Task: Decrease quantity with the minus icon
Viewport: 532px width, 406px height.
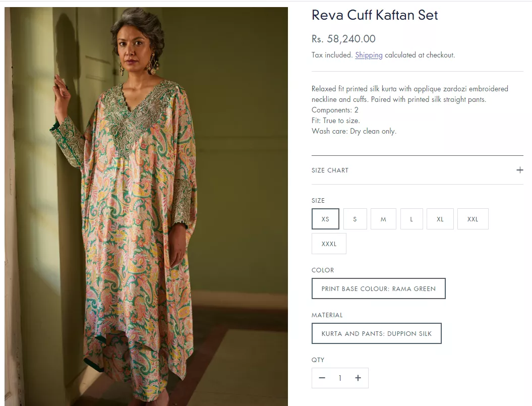Action: click(322, 378)
